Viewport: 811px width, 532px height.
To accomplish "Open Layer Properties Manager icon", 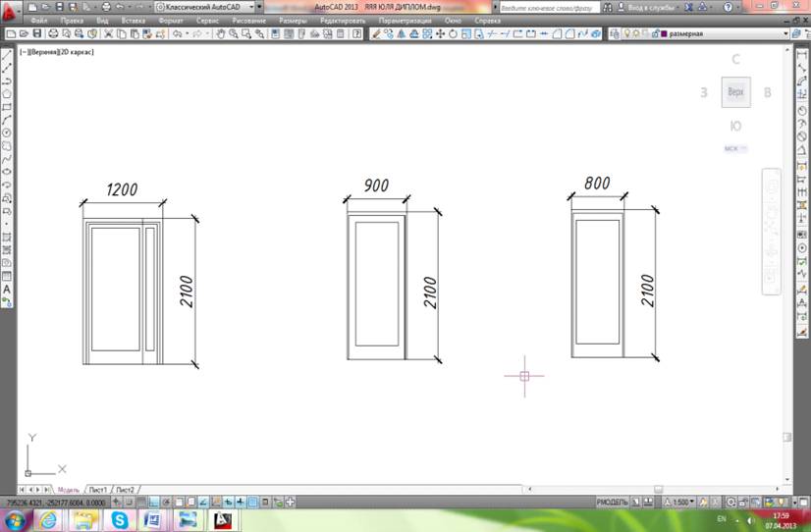I will pyautogui.click(x=614, y=33).
